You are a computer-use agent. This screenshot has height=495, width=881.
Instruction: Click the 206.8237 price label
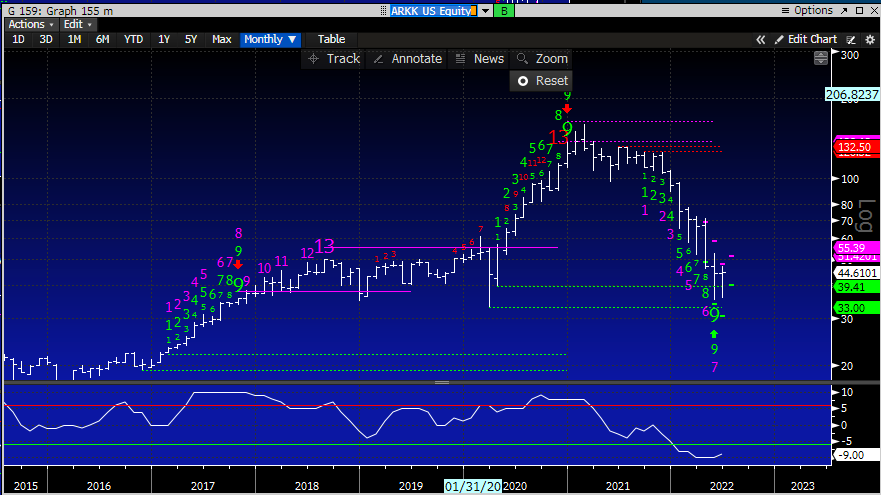[852, 94]
